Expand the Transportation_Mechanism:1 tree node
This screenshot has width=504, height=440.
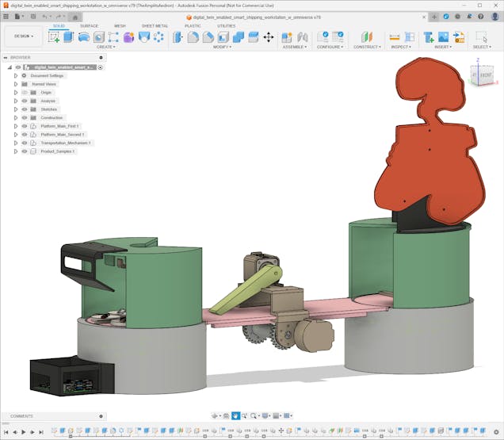click(15, 143)
